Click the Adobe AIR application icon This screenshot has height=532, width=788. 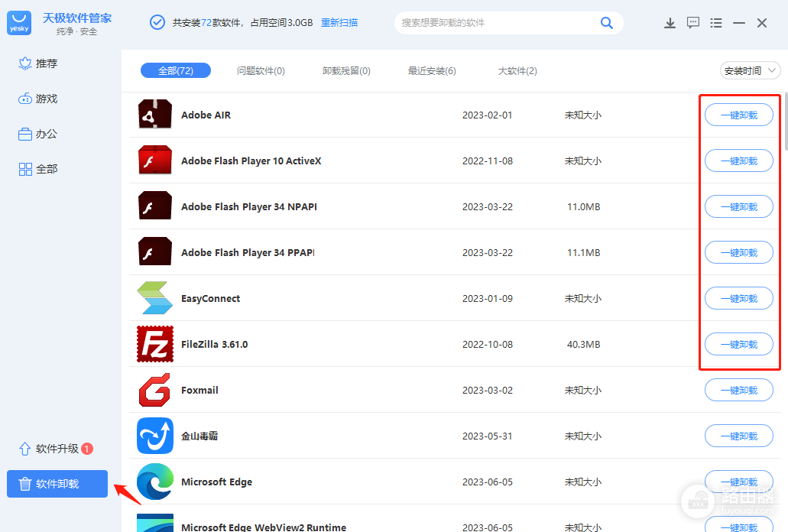[x=155, y=114]
